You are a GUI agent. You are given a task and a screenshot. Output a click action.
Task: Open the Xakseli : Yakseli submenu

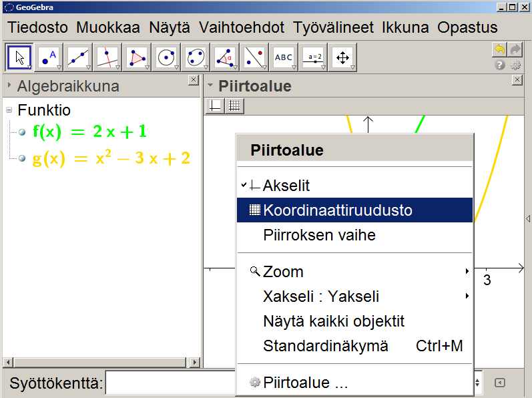point(354,296)
